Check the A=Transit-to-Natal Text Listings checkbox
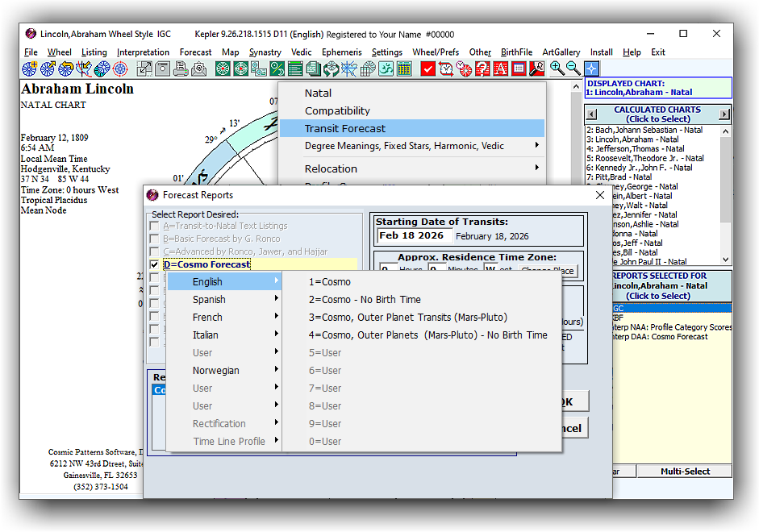The image size is (759, 532). (154, 226)
